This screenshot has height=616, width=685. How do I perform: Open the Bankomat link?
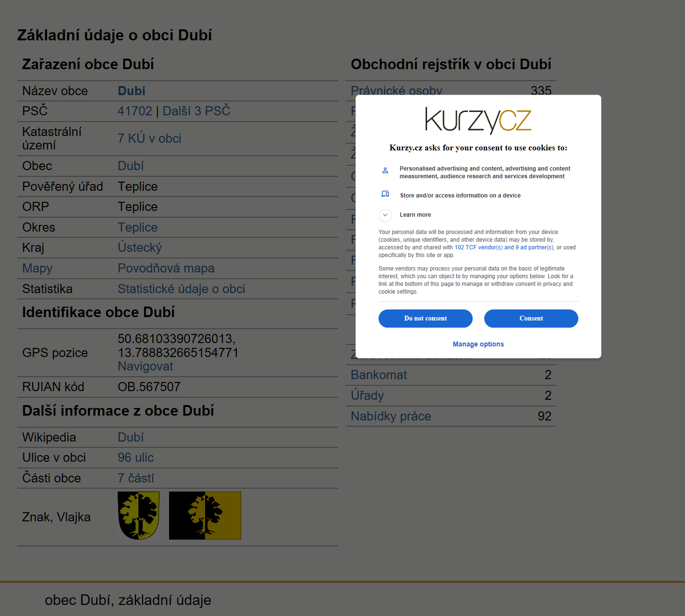[x=379, y=375]
